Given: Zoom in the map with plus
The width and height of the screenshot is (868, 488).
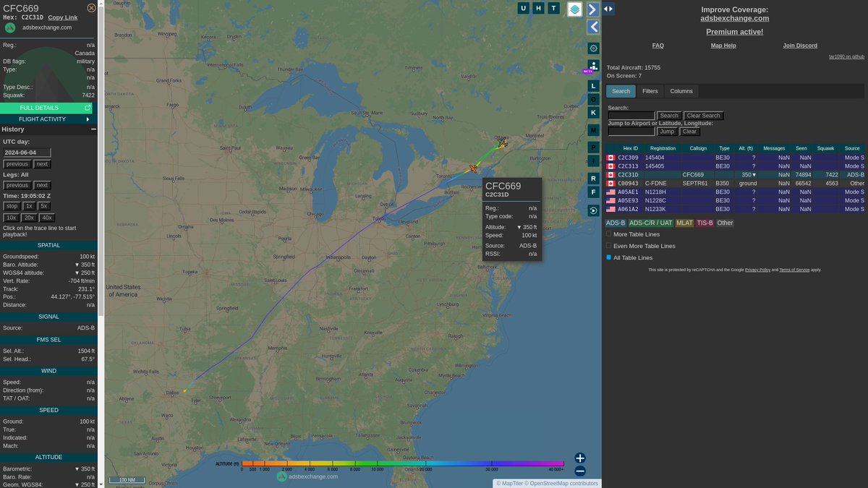Looking at the screenshot, I should [x=580, y=458].
